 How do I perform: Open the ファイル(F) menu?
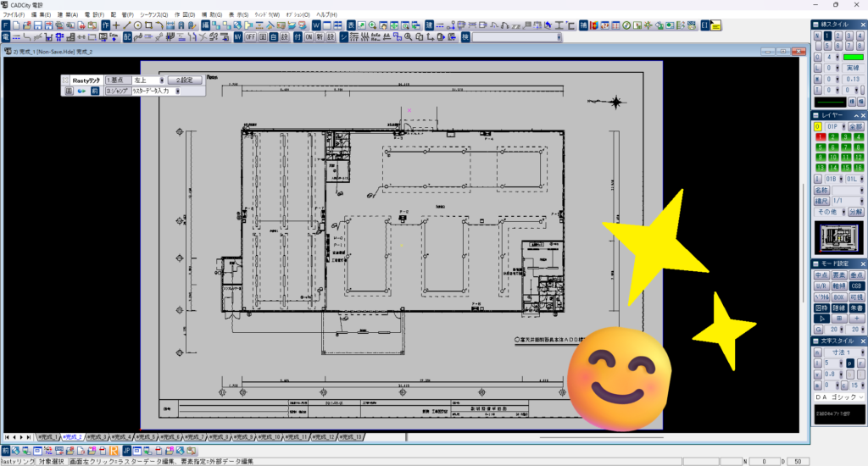(14, 15)
